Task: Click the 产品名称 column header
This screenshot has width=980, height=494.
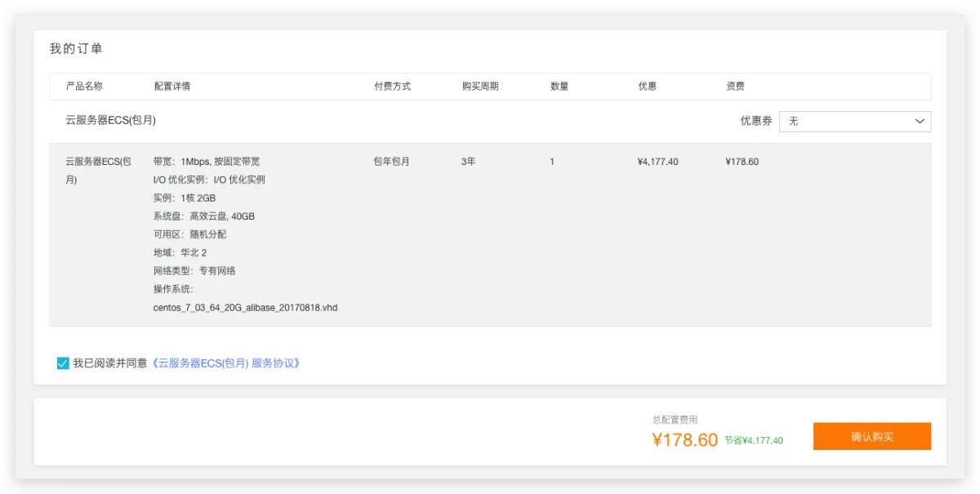Action: click(84, 87)
